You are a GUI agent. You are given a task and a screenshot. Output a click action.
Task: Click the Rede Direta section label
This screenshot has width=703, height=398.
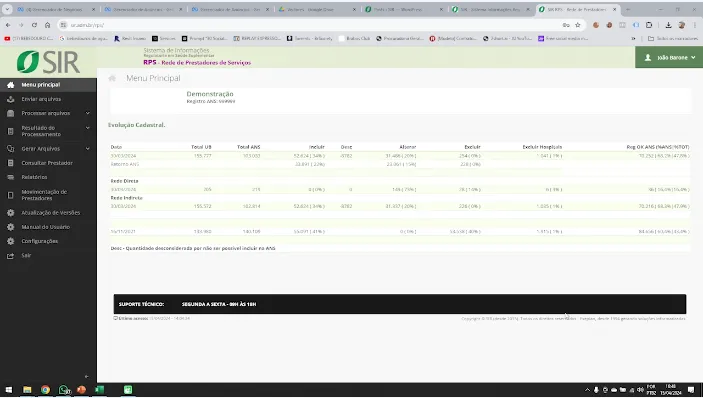(124, 181)
